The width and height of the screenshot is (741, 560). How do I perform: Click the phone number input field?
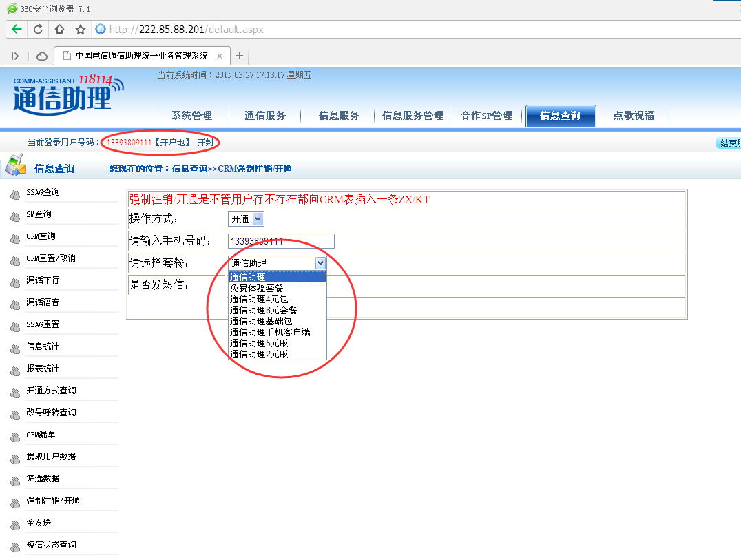(x=281, y=241)
